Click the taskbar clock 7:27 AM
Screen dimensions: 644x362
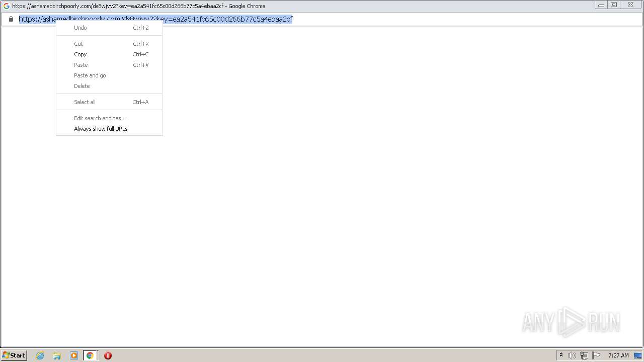(x=618, y=355)
